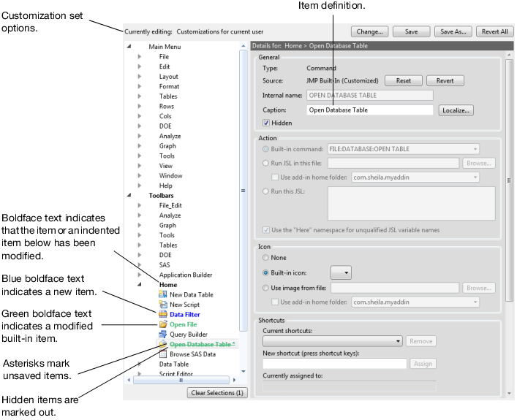Click the Query Builder icon
This screenshot has width=517, height=420.
tap(163, 335)
